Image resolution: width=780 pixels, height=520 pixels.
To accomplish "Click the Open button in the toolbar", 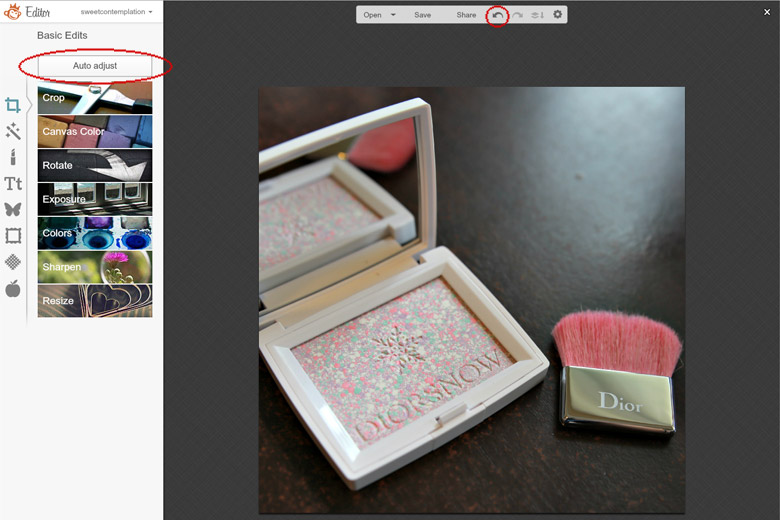I will (372, 15).
